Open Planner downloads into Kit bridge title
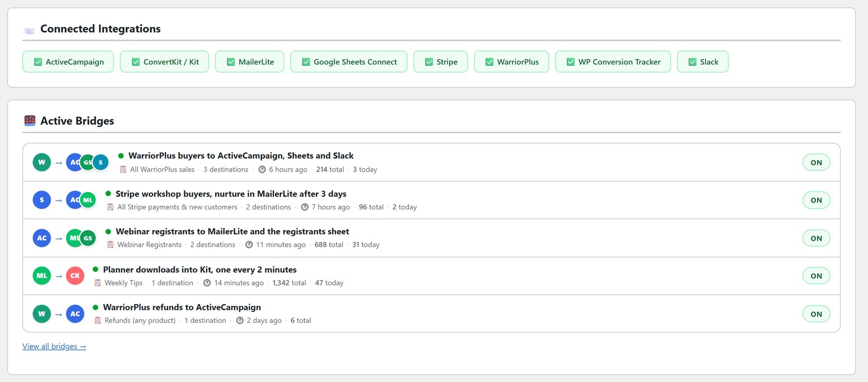The image size is (868, 382). point(200,270)
